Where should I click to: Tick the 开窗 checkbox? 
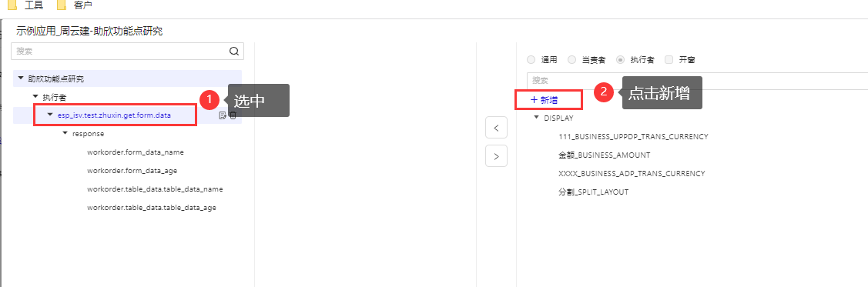tap(669, 60)
